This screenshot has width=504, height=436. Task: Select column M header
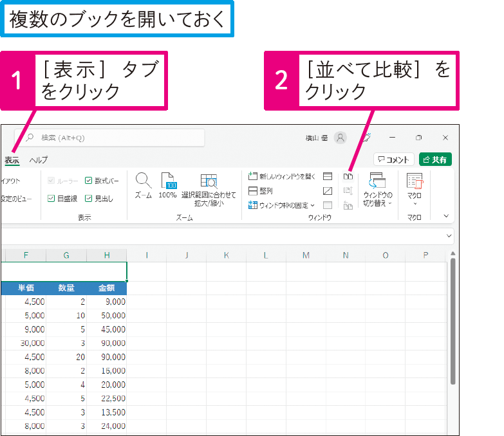pyautogui.click(x=306, y=255)
